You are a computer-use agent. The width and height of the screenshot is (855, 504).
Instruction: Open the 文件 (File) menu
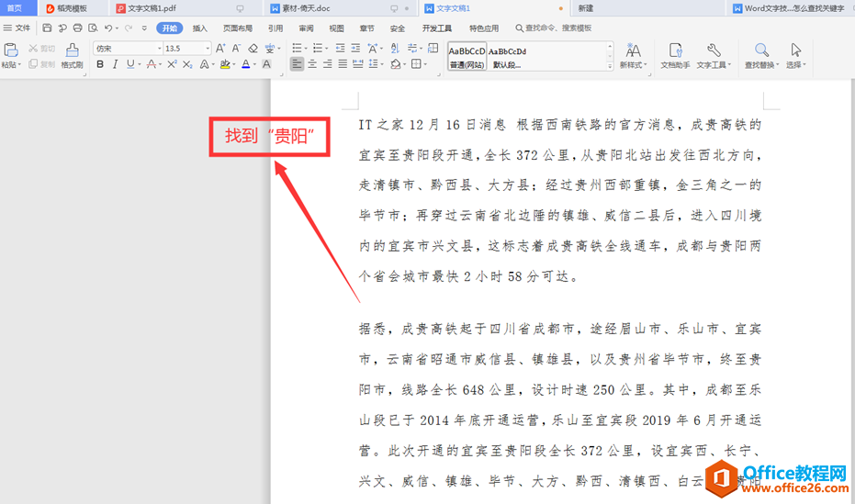17,28
